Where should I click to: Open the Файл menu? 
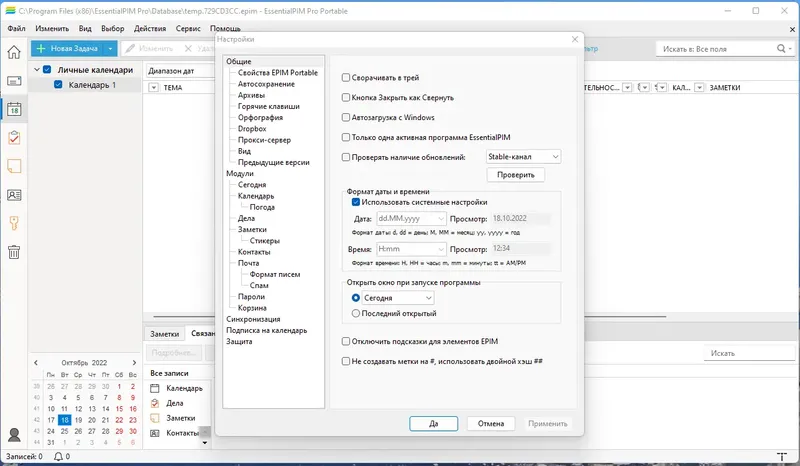16,29
